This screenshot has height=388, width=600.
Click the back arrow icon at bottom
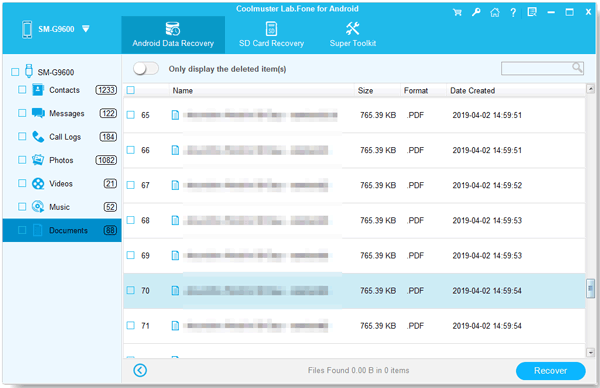click(x=140, y=370)
